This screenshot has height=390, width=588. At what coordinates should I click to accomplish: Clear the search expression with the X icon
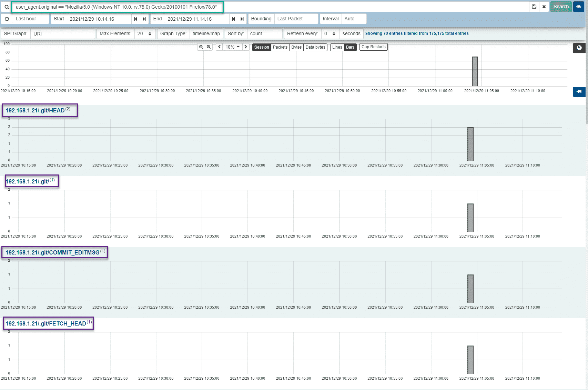coord(544,7)
